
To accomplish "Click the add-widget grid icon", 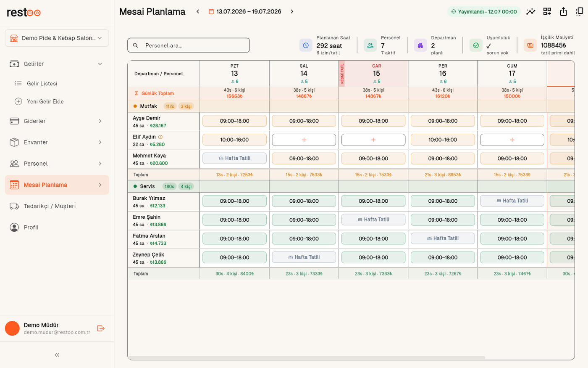I will (x=547, y=12).
